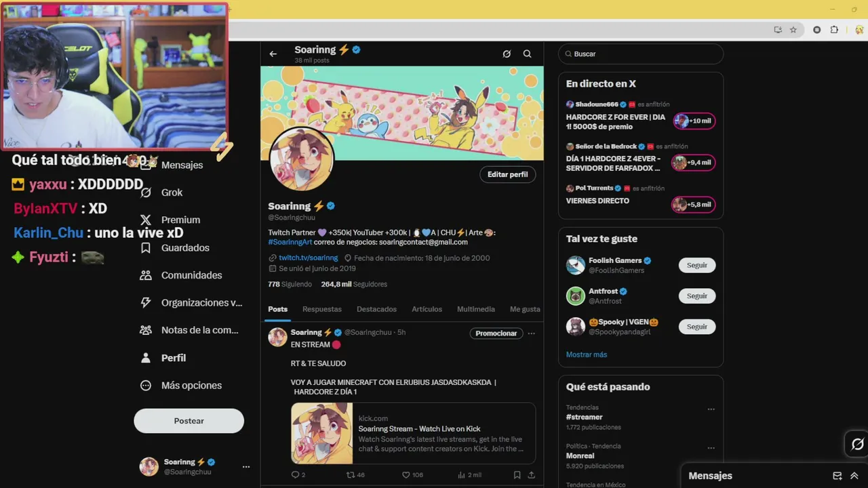Follow Spooky | VGEN
Image resolution: width=868 pixels, height=488 pixels.
click(697, 327)
